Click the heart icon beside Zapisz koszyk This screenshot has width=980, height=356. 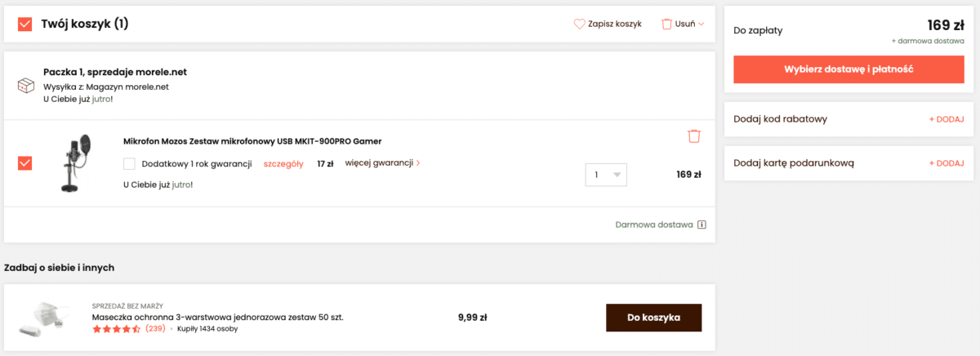(580, 24)
